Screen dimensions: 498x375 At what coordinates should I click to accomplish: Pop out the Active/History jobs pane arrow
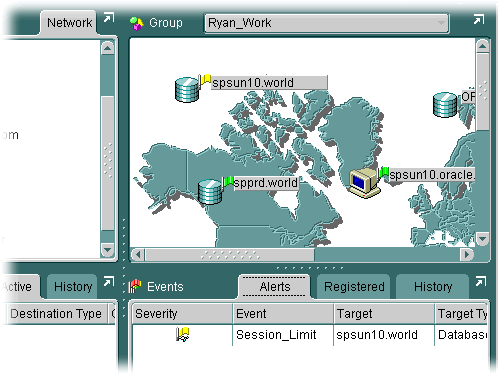pos(108,282)
